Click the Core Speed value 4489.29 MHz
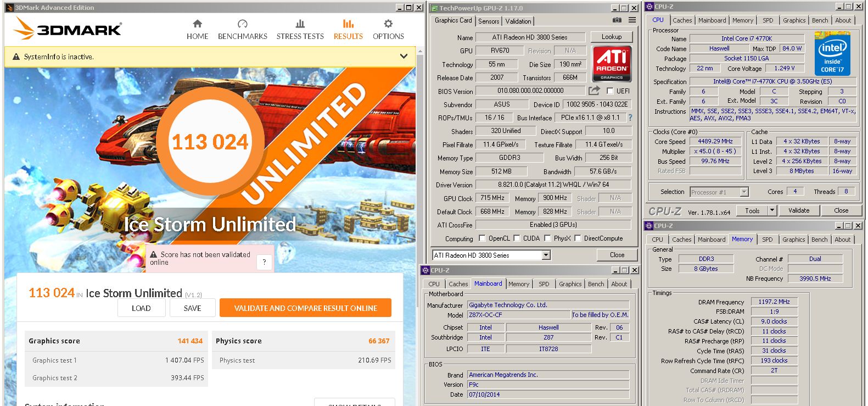Screen dimensions: 868x406 coord(715,141)
